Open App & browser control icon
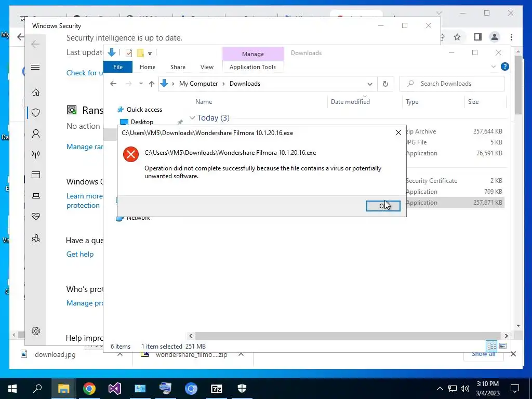The height and width of the screenshot is (399, 532). click(x=36, y=175)
